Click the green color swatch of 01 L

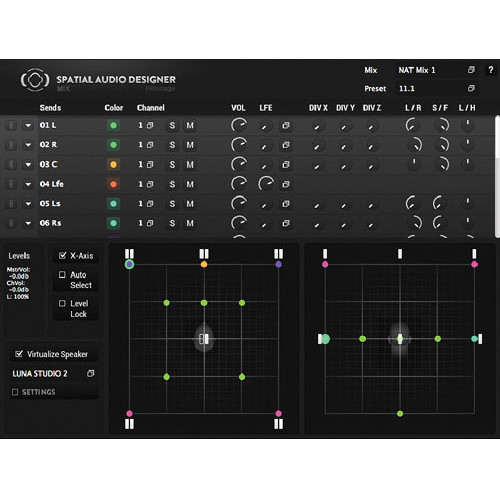coord(113,125)
